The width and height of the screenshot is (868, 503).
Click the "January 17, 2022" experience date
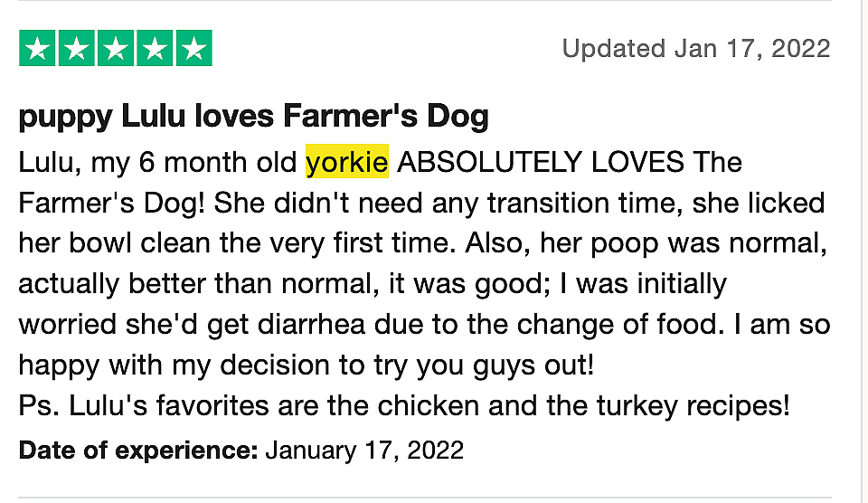[364, 450]
